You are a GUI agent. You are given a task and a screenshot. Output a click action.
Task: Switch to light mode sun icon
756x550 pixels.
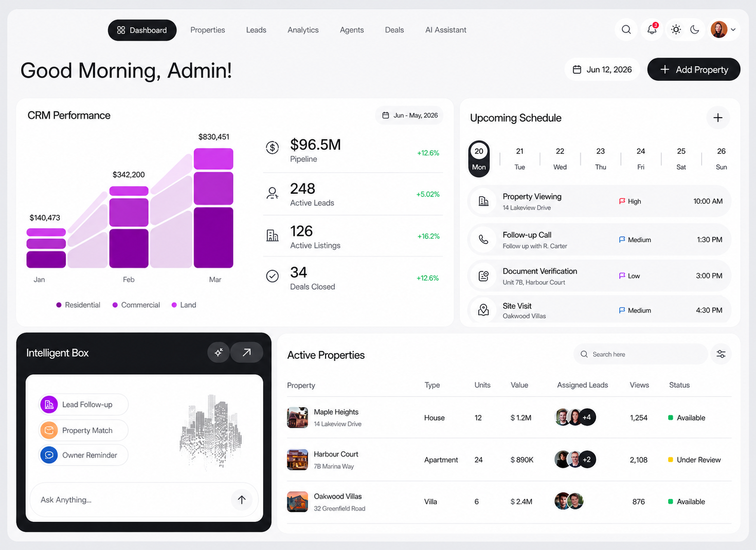(x=676, y=30)
